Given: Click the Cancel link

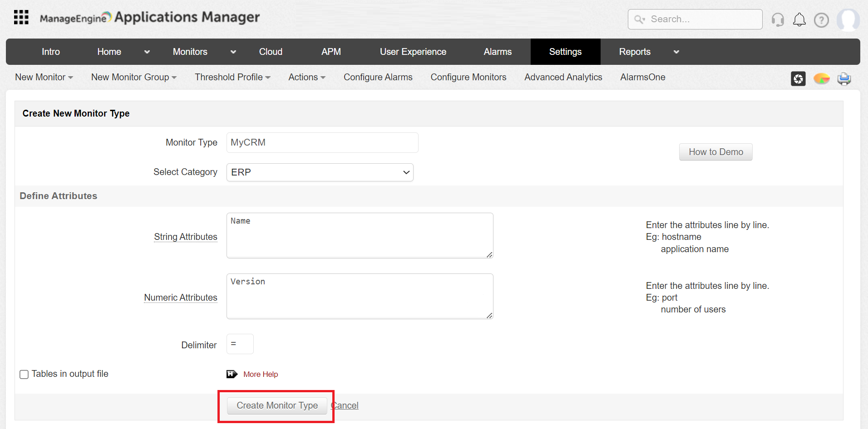Looking at the screenshot, I should (x=345, y=405).
